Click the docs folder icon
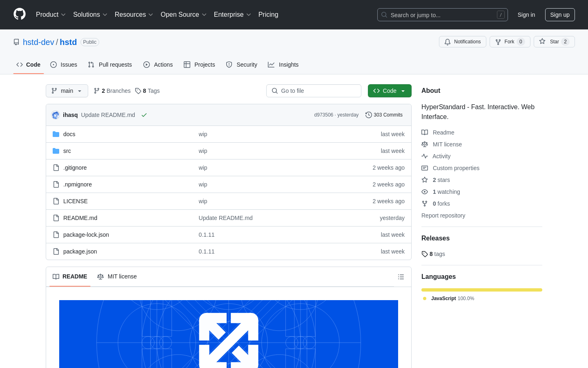 [56, 134]
